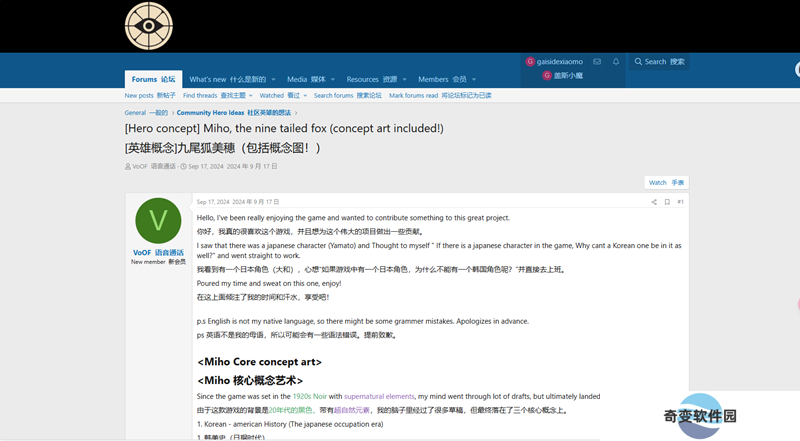
Task: Click the user icon beside thread author
Action: [128, 166]
